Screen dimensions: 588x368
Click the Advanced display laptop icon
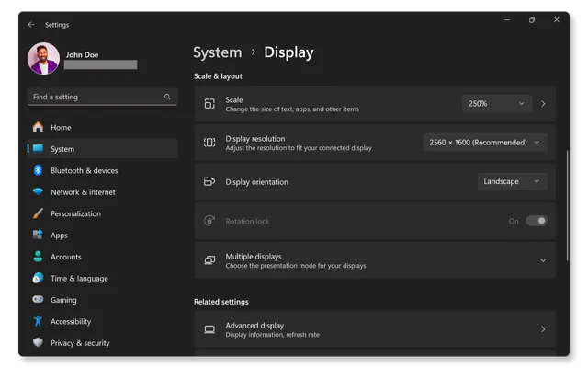tap(209, 329)
